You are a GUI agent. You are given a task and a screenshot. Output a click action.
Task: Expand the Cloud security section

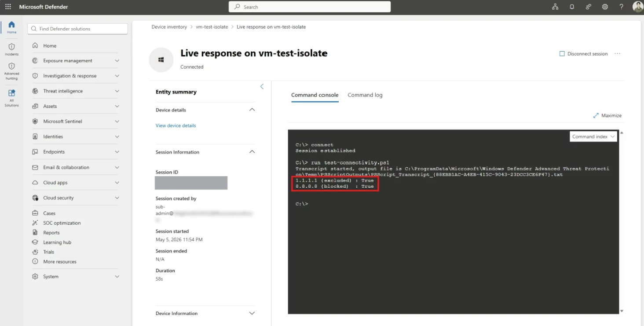click(x=117, y=198)
